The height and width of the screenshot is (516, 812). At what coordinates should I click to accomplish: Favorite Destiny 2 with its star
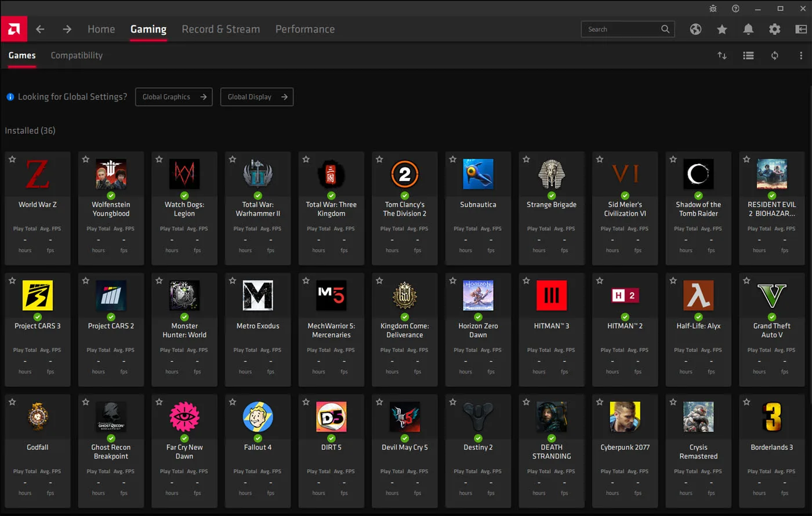(x=453, y=401)
